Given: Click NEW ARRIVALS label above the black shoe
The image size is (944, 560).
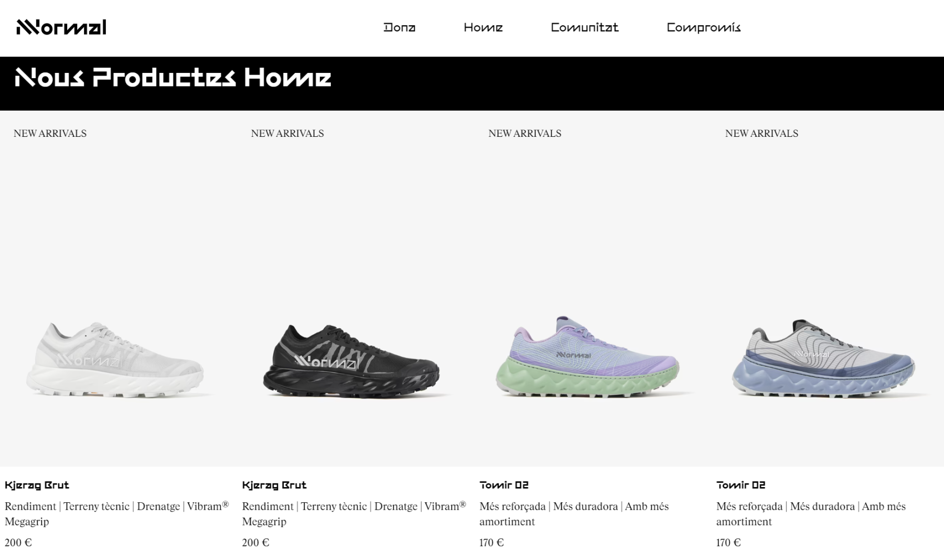Looking at the screenshot, I should (x=287, y=133).
